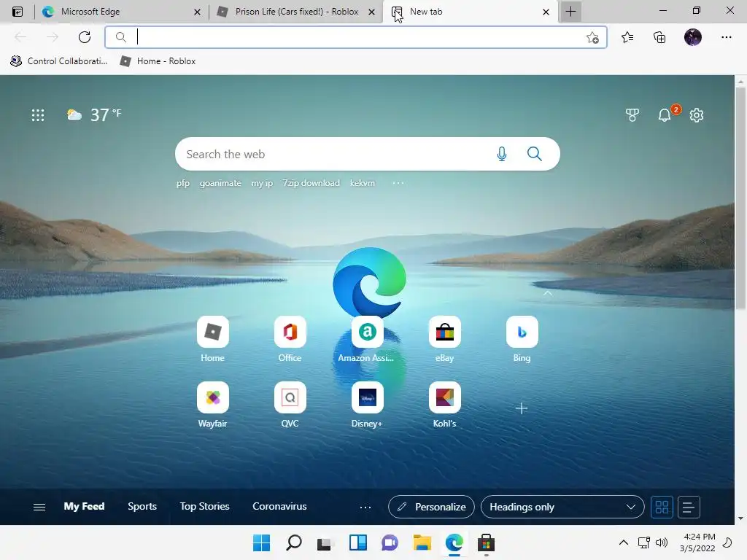Search suggested term pfp
Screen dimensions: 747x560
(183, 183)
